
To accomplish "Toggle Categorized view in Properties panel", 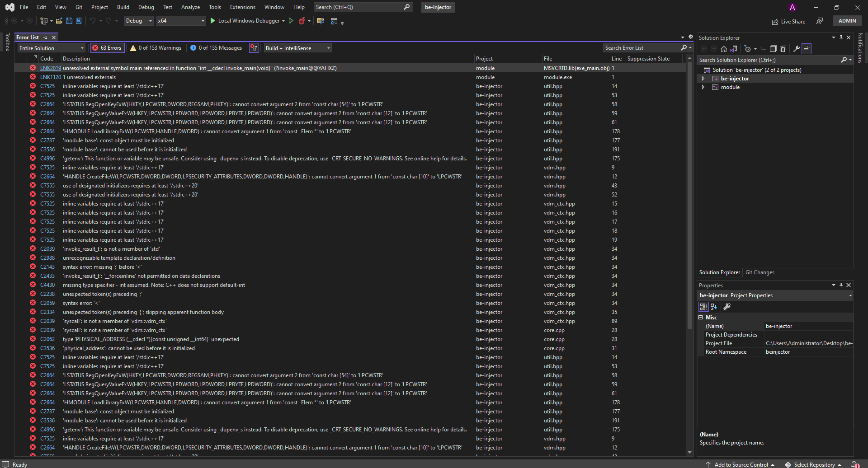I will [703, 307].
